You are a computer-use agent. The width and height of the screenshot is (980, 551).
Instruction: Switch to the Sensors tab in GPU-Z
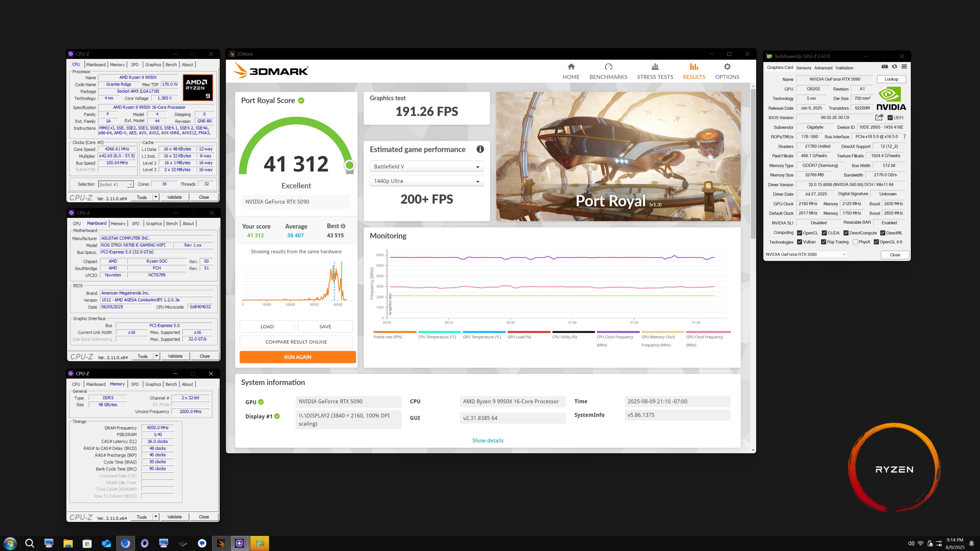[x=803, y=68]
